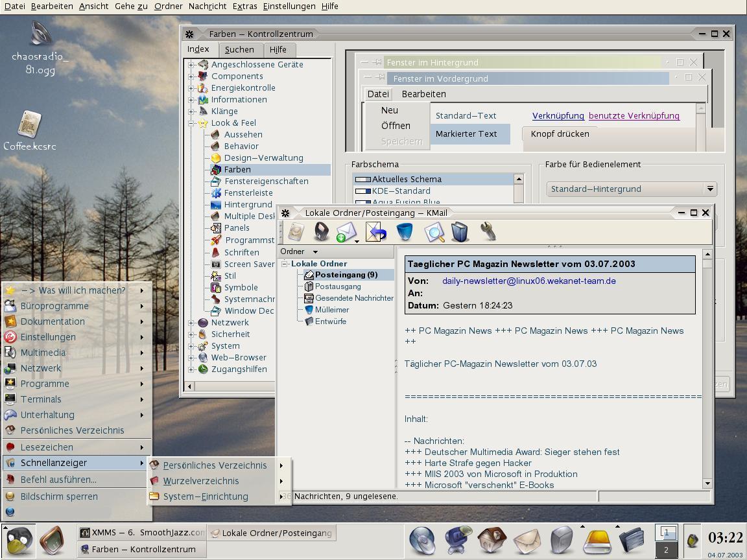
Task: Select Design-Verwaltung tree item
Action: click(x=263, y=157)
